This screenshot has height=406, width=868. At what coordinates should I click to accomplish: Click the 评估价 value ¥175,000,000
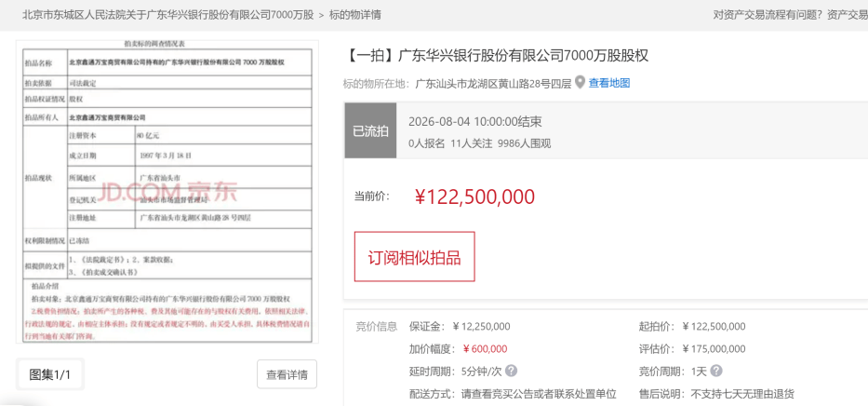click(714, 349)
